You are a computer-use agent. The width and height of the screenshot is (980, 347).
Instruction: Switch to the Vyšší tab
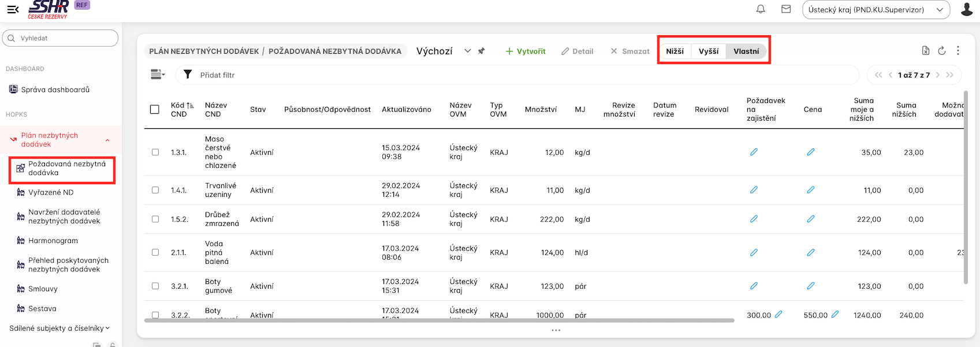pos(709,51)
